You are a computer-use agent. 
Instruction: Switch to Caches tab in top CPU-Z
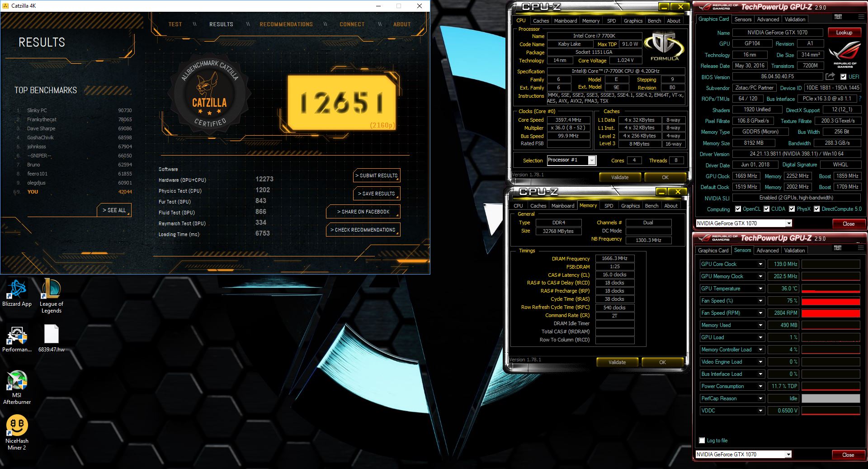(541, 21)
